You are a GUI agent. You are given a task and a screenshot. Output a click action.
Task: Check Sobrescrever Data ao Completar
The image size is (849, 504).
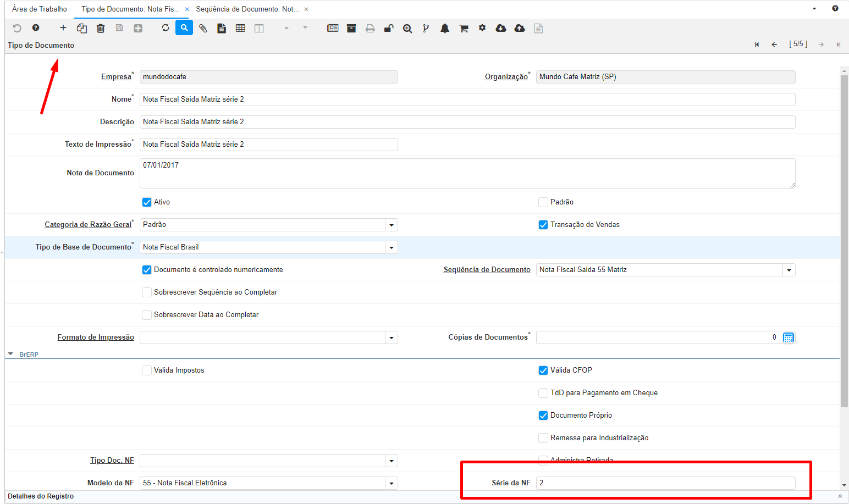[147, 315]
